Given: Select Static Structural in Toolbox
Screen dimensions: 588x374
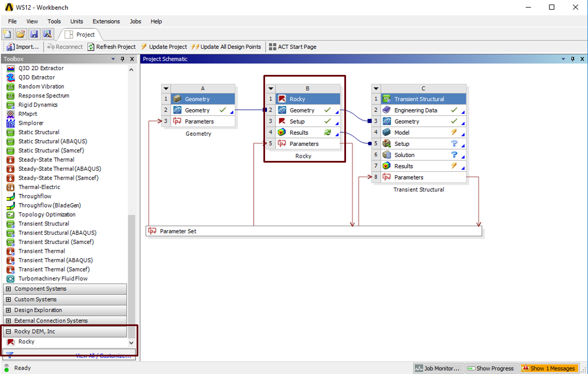Looking at the screenshot, I should click(39, 132).
